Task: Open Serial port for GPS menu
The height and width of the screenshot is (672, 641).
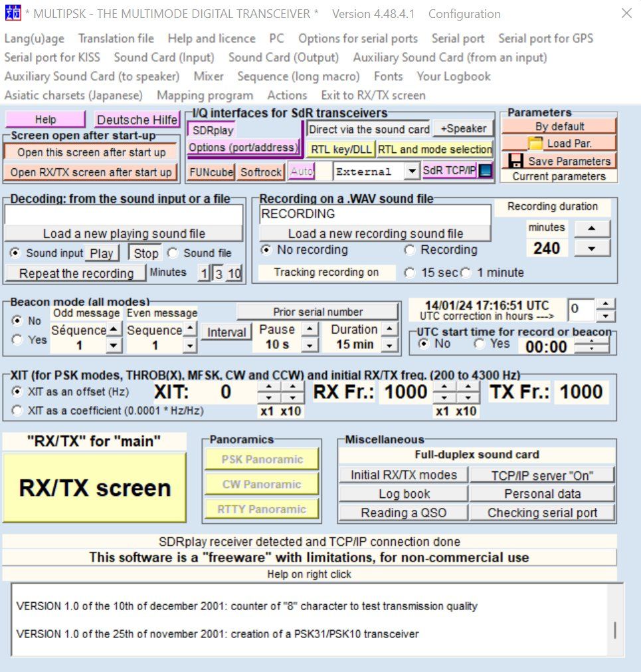Action: (x=546, y=38)
